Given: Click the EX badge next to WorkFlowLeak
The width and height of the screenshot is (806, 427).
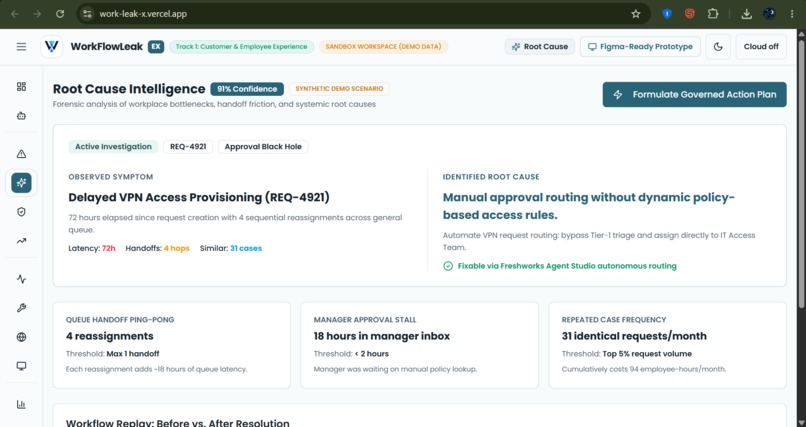Looking at the screenshot, I should click(x=156, y=47).
